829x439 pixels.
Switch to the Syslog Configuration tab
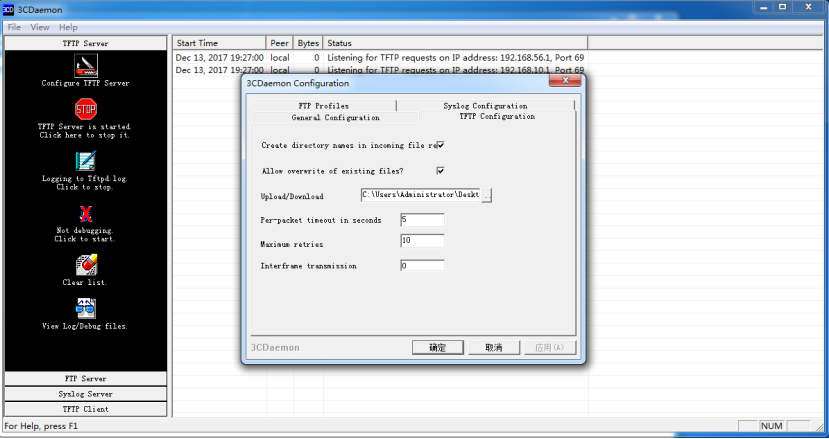tap(485, 106)
